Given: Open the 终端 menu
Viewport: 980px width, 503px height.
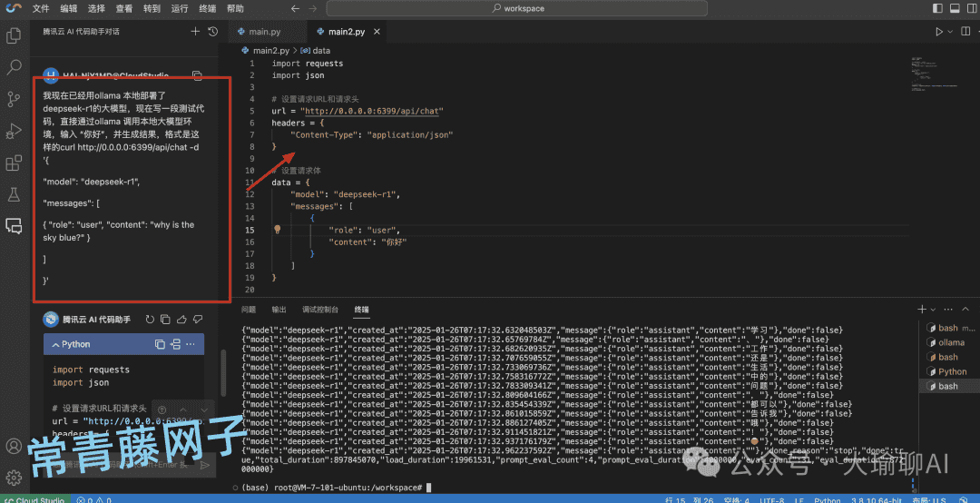Looking at the screenshot, I should click(207, 8).
